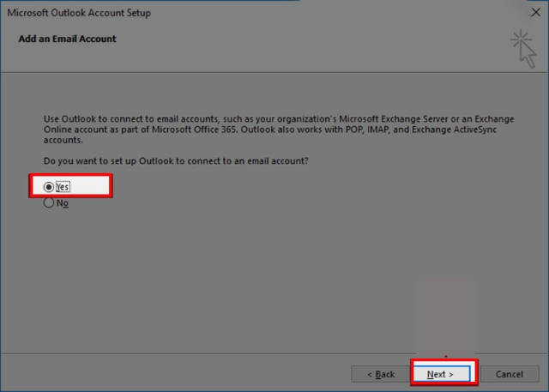
Task: Select the No radio button
Action: click(49, 202)
